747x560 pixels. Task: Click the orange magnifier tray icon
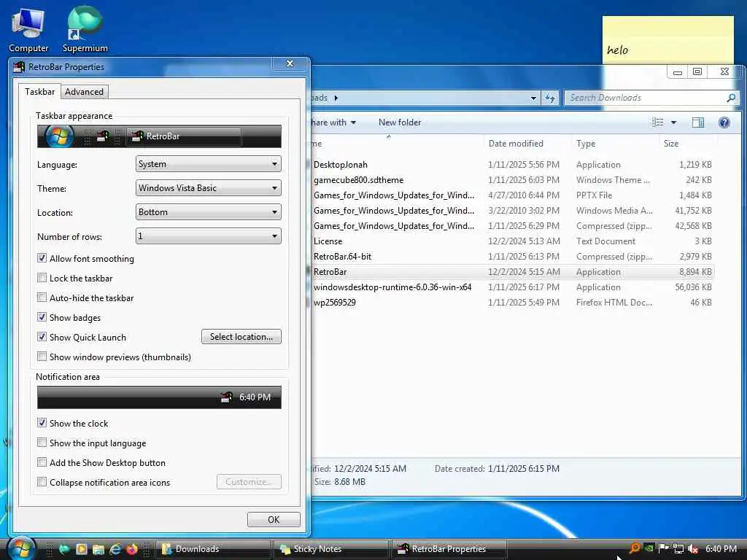(x=635, y=548)
